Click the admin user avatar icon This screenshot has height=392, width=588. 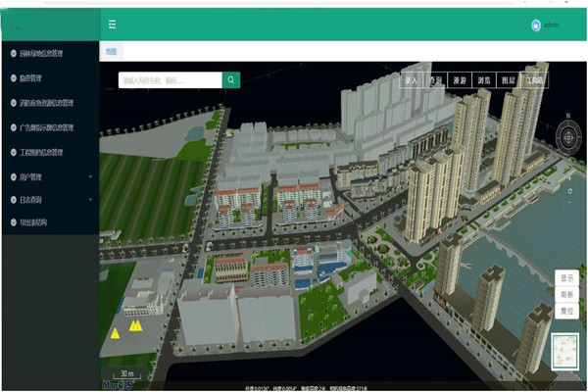coord(536,25)
